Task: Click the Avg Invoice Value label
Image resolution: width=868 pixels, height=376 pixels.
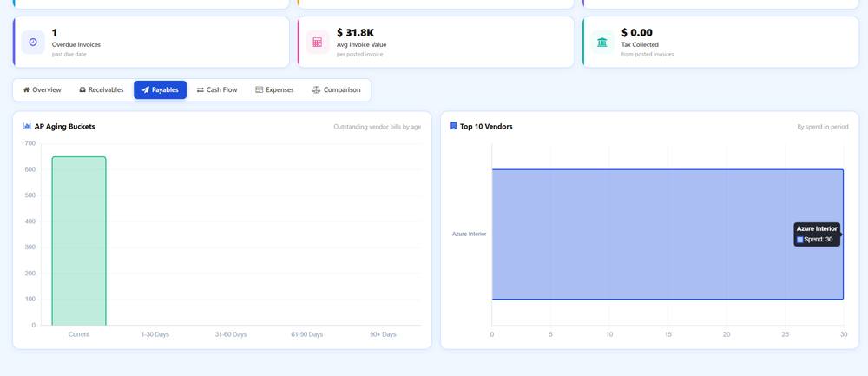Action: click(361, 44)
